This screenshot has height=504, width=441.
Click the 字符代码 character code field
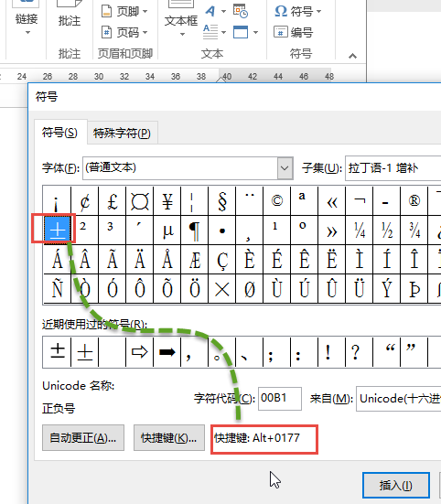tap(280, 399)
